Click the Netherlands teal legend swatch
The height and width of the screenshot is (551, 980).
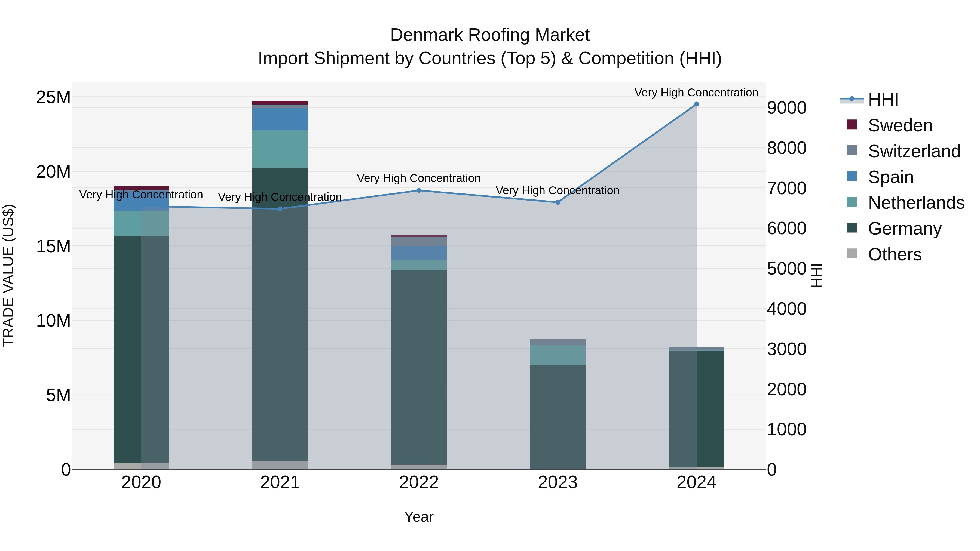point(852,202)
